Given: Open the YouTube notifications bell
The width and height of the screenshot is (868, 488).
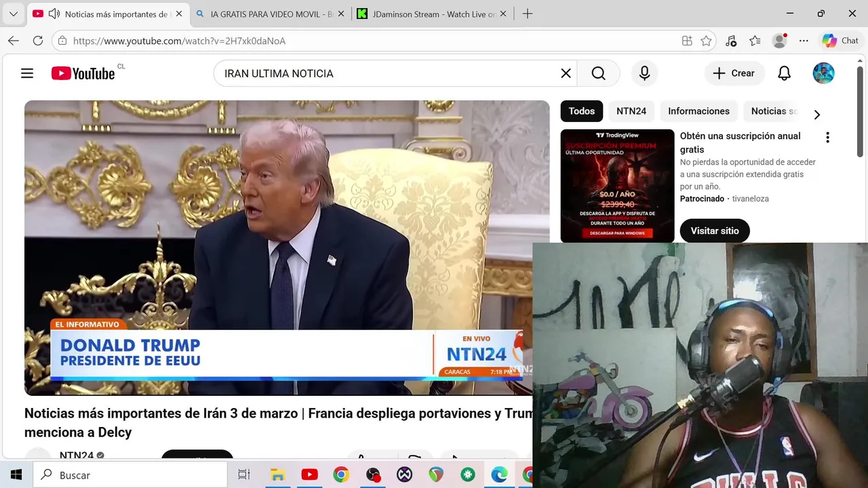Looking at the screenshot, I should (x=784, y=73).
